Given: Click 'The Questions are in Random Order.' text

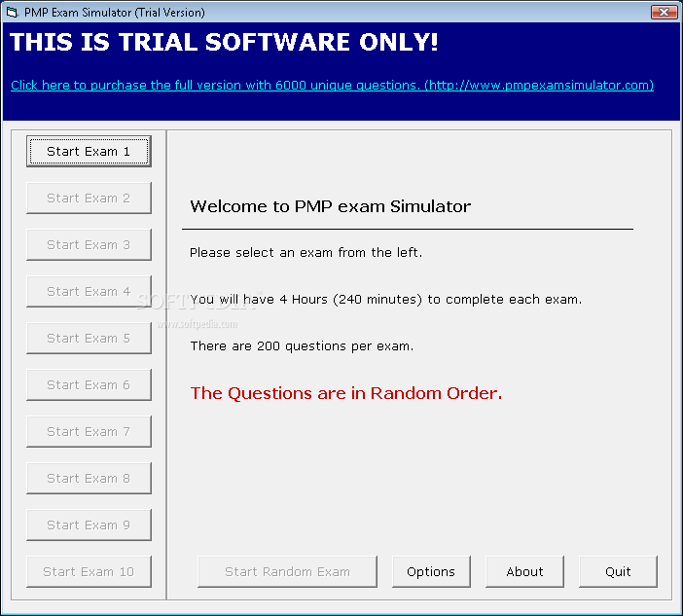Looking at the screenshot, I should coord(346,393).
